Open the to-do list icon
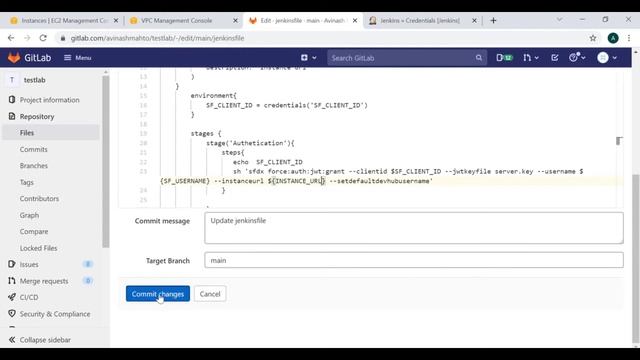 tap(554, 58)
